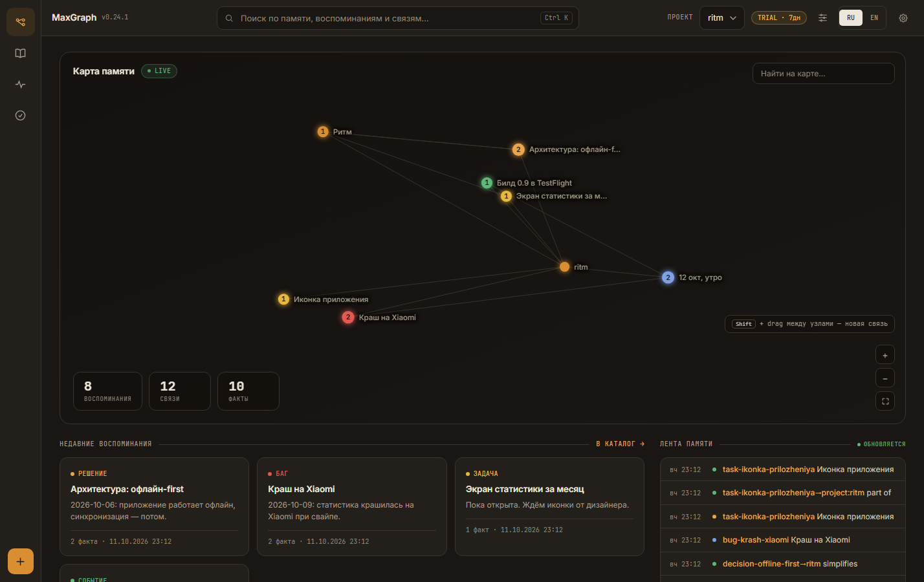Switch language to EN

click(874, 17)
